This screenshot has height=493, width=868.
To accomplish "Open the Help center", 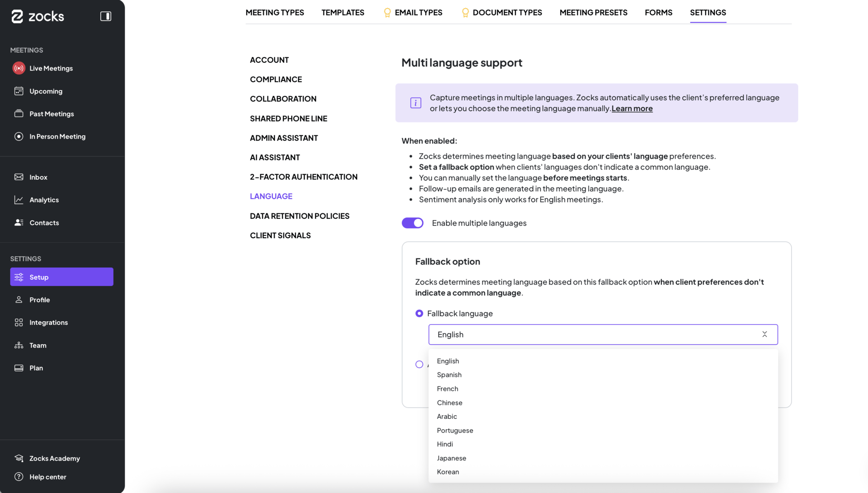I will coord(47,477).
